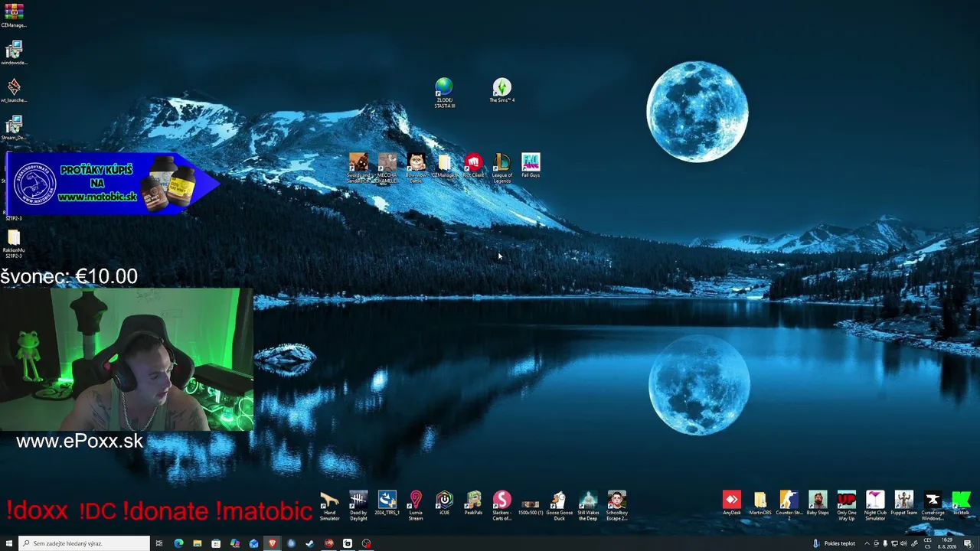Screen dimensions: 980x551
Task: Launch the kicktalk desktop shortcut
Action: point(961,504)
